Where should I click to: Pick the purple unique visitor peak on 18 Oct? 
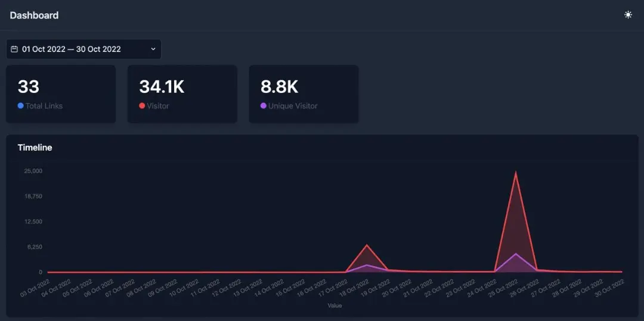[367, 265]
